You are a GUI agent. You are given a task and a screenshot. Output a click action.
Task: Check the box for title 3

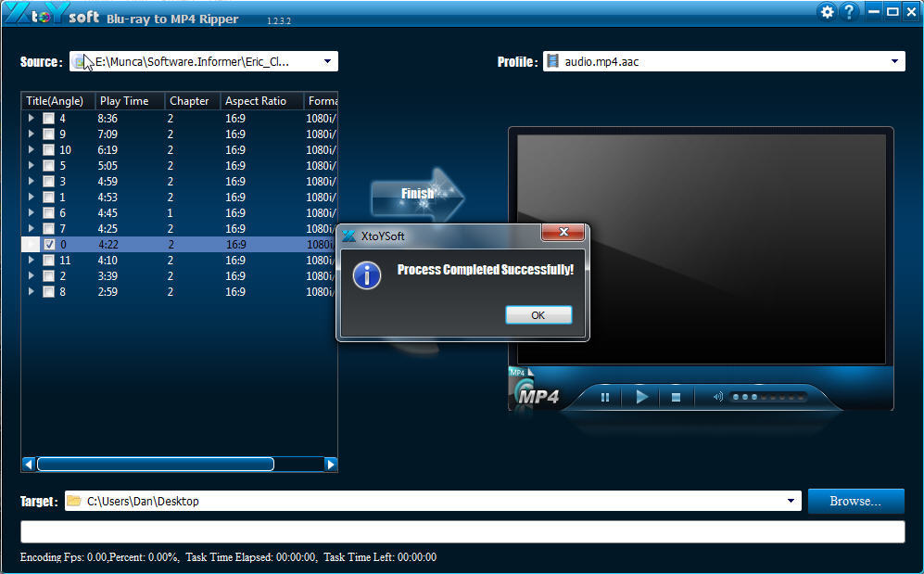pos(48,182)
